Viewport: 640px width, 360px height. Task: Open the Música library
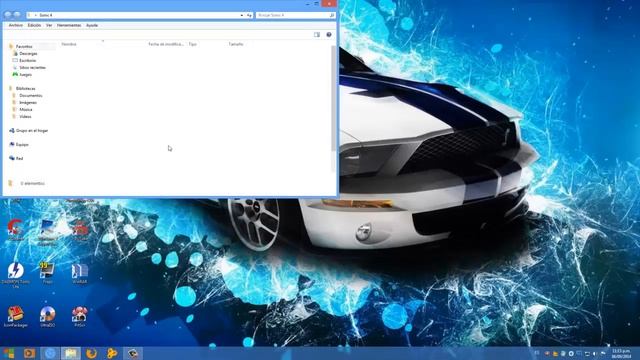pos(26,109)
